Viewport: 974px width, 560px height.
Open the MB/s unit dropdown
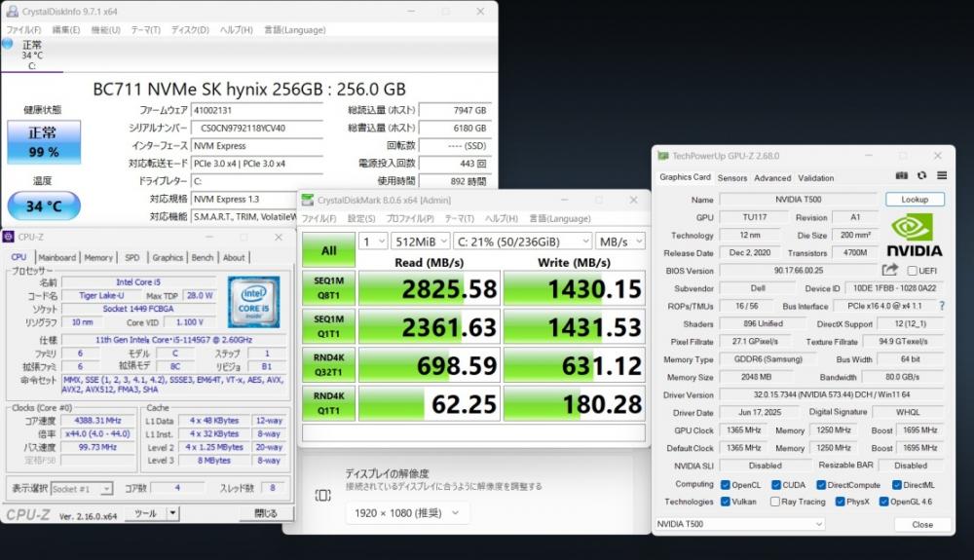coord(619,242)
